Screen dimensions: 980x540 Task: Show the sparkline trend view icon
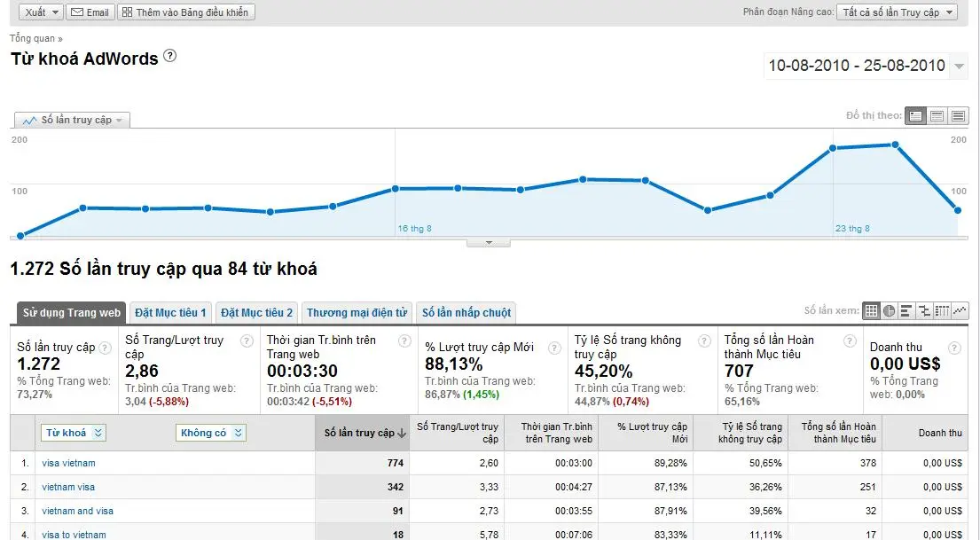[x=960, y=311]
